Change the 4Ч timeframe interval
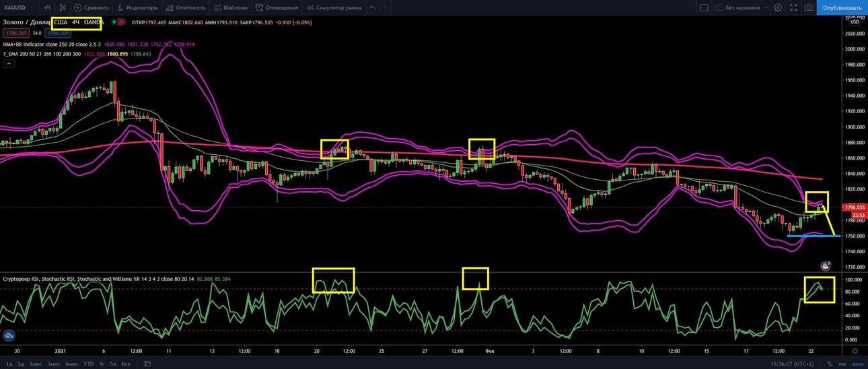 (47, 7)
